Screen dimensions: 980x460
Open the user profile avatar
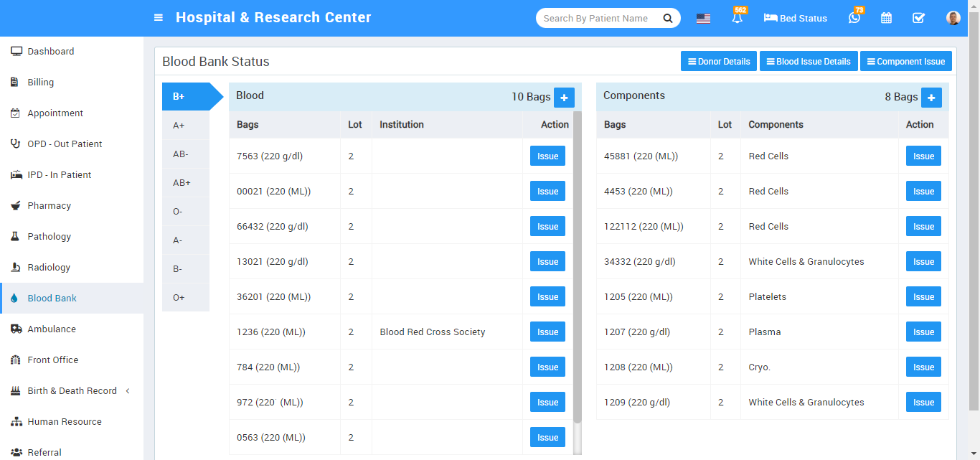(x=953, y=19)
